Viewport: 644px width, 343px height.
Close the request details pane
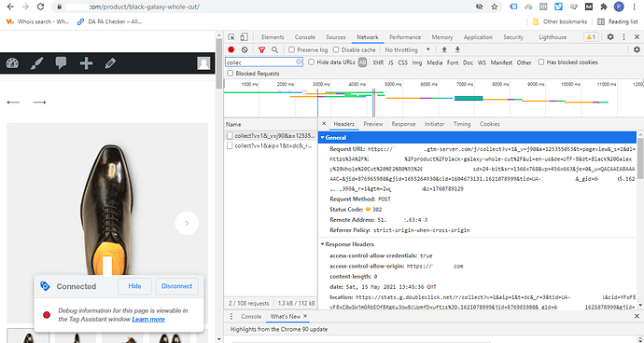[324, 124]
